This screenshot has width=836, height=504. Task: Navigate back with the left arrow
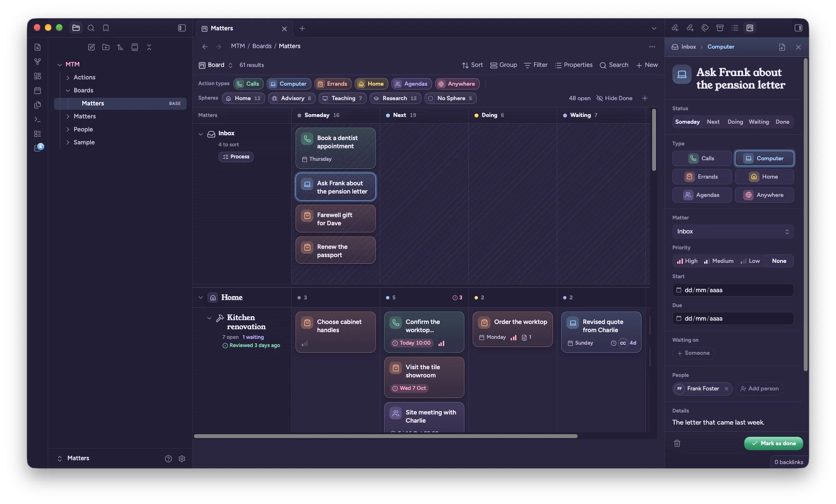coord(205,47)
